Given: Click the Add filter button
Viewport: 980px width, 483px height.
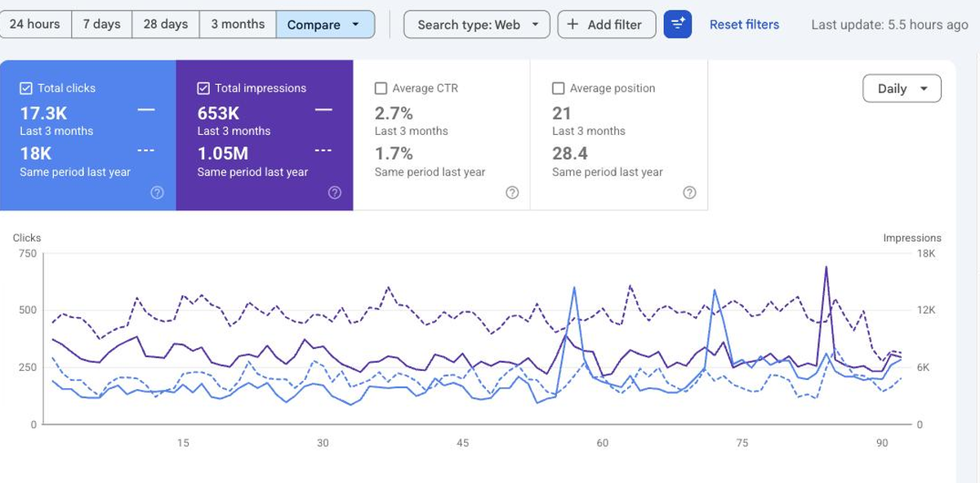Looking at the screenshot, I should (x=607, y=25).
